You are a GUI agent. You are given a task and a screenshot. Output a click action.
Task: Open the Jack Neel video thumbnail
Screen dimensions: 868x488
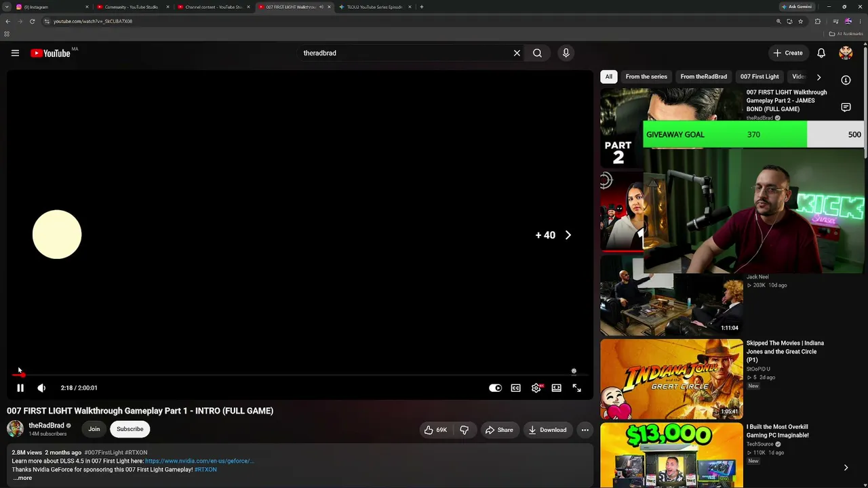tap(671, 296)
